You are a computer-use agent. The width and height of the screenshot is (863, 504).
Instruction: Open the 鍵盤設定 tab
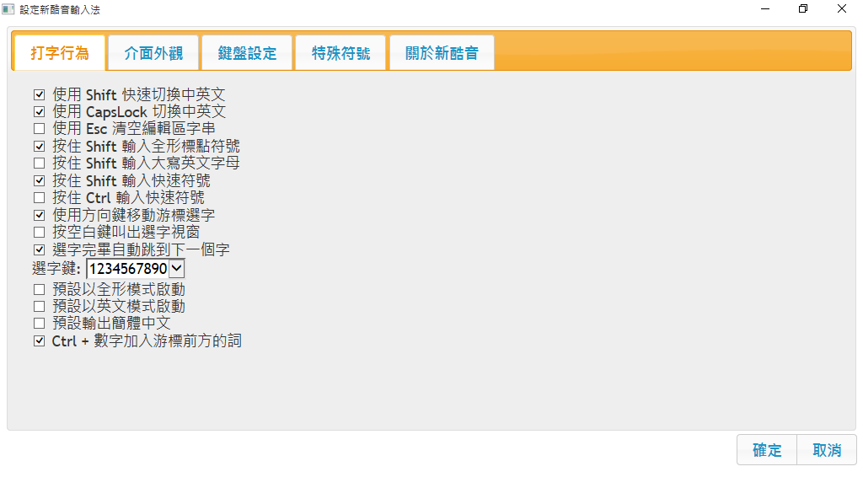click(247, 53)
